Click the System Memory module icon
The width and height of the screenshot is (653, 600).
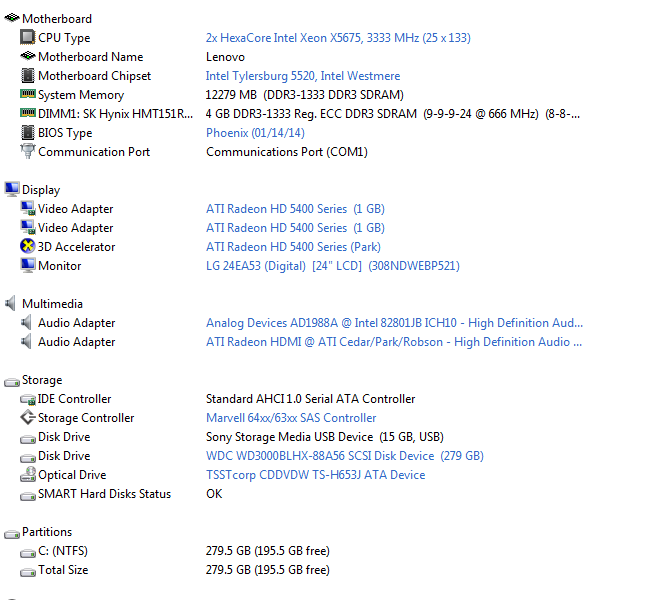[27, 94]
